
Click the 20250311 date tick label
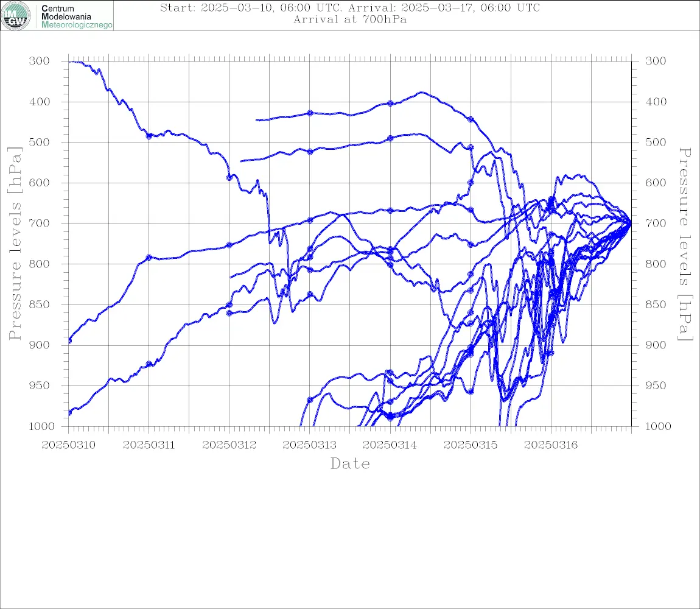click(x=149, y=445)
